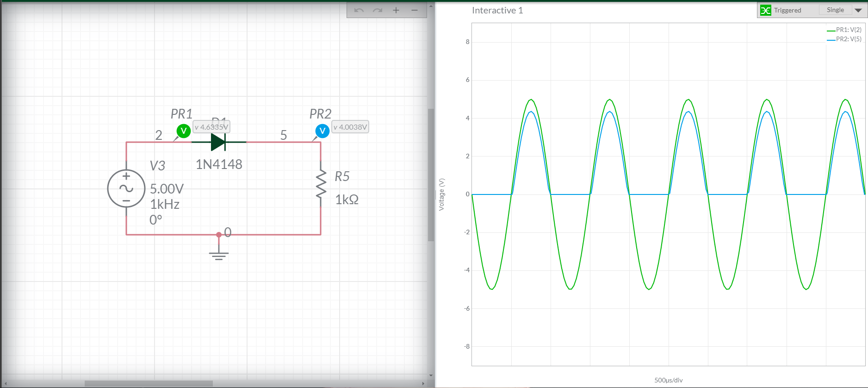
Task: Click the vertical scrollbar down arrow
Action: click(431, 375)
